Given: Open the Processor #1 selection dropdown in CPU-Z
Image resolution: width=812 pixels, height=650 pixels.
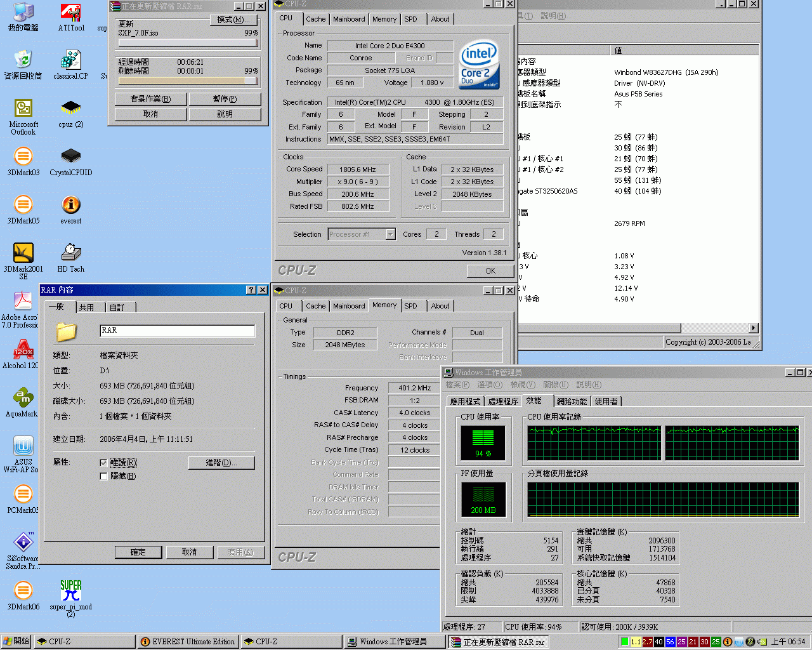Looking at the screenshot, I should click(x=391, y=234).
